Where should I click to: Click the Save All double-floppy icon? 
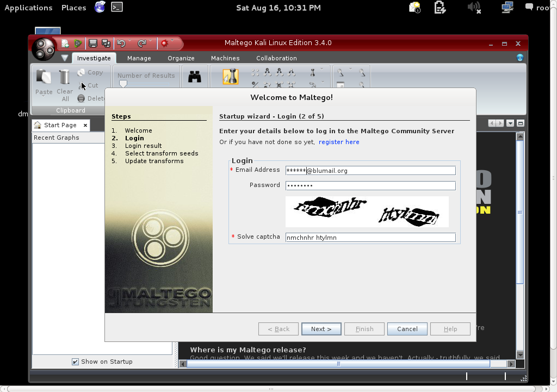(106, 43)
